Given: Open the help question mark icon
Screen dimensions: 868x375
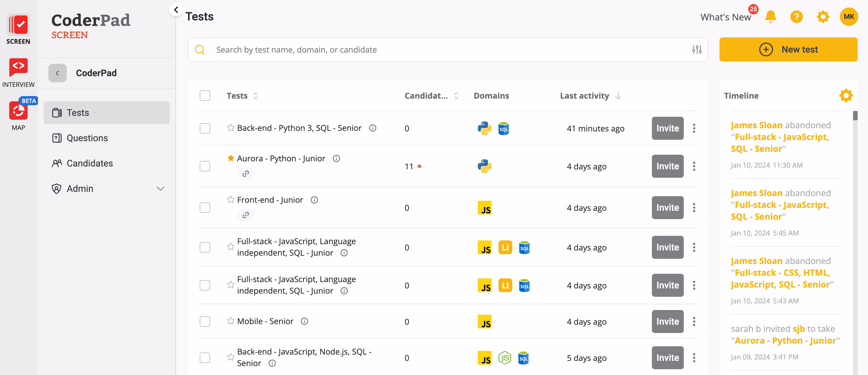Looking at the screenshot, I should pyautogui.click(x=797, y=16).
